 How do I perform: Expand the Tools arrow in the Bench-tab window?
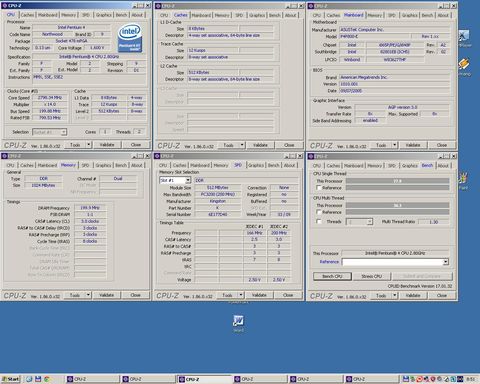pyautogui.click(x=395, y=295)
